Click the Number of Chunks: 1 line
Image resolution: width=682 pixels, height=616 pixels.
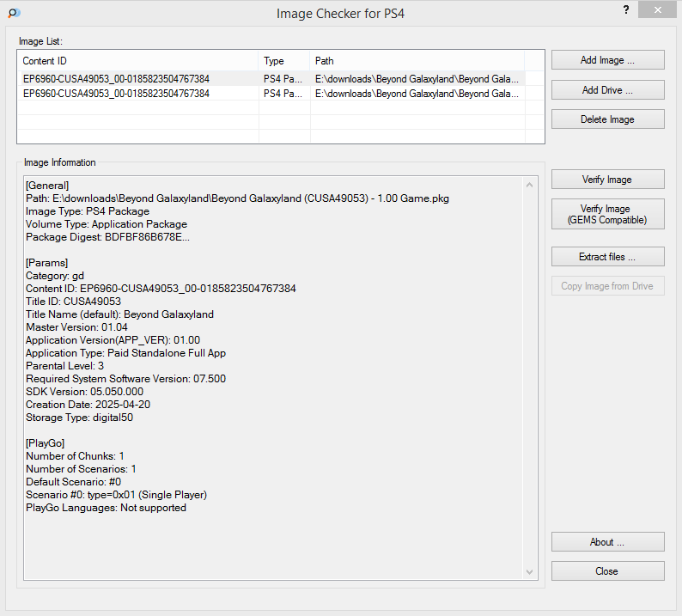(x=75, y=456)
